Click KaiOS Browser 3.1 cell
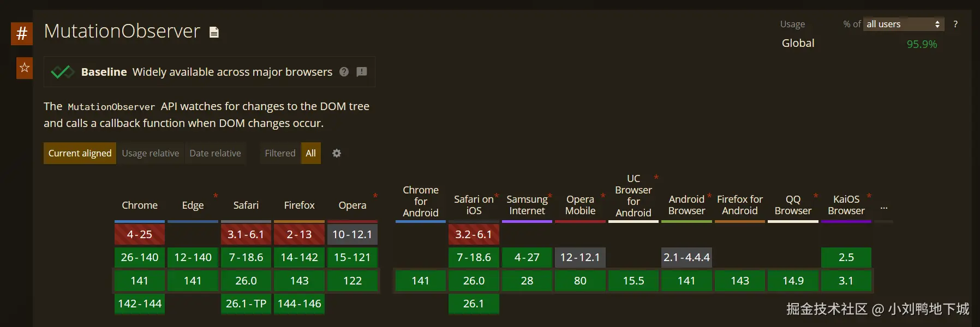 pyautogui.click(x=846, y=281)
